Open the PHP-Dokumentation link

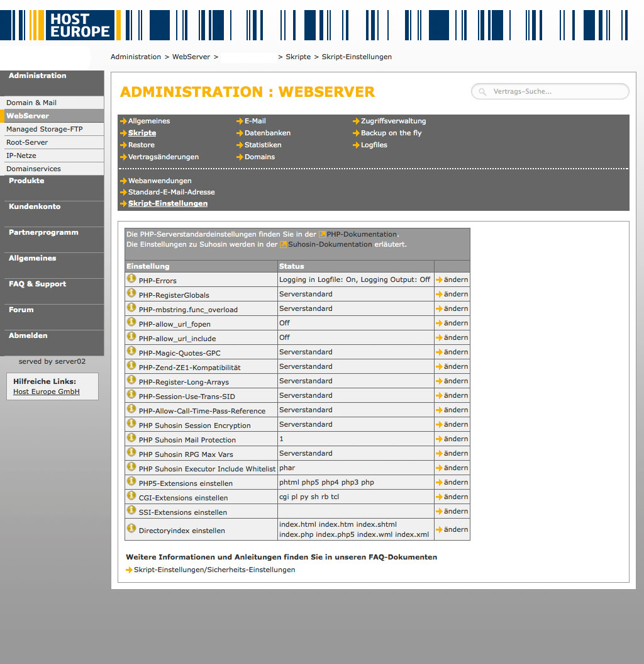point(361,234)
